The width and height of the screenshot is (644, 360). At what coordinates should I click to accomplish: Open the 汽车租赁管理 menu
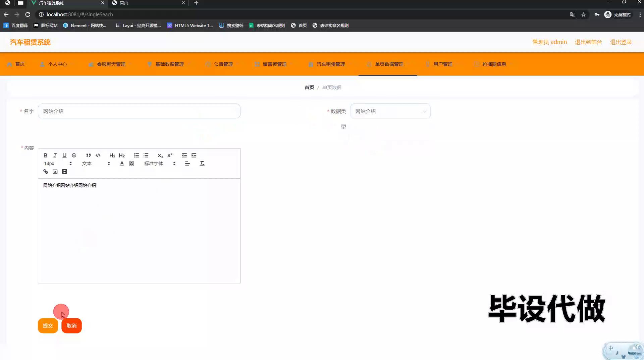pos(330,64)
